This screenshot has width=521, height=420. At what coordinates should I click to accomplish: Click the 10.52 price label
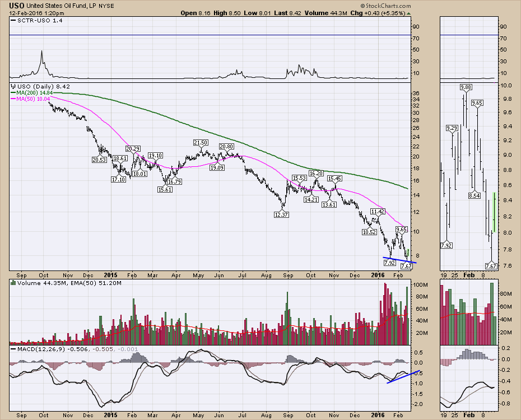pos(370,232)
